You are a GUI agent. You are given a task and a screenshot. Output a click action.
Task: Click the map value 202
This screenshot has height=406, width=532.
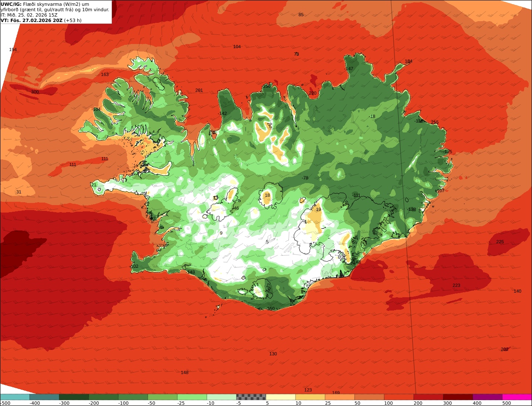[505, 349]
